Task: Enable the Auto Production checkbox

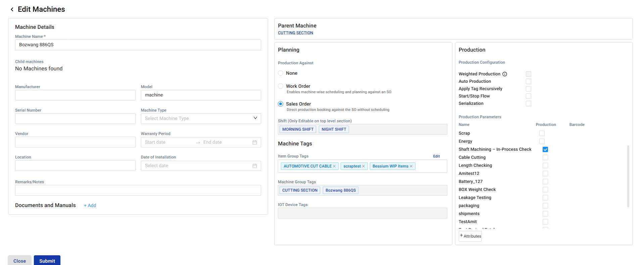Action: (528, 81)
